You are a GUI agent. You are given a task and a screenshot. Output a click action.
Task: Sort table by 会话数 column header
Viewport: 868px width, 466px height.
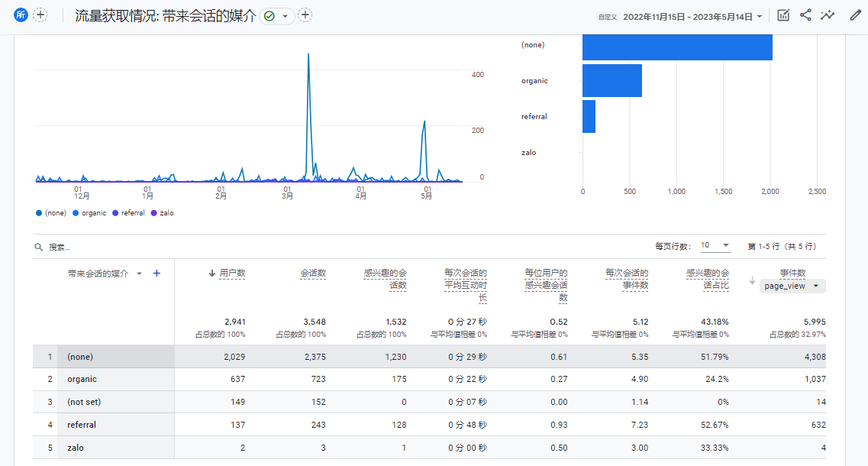313,273
